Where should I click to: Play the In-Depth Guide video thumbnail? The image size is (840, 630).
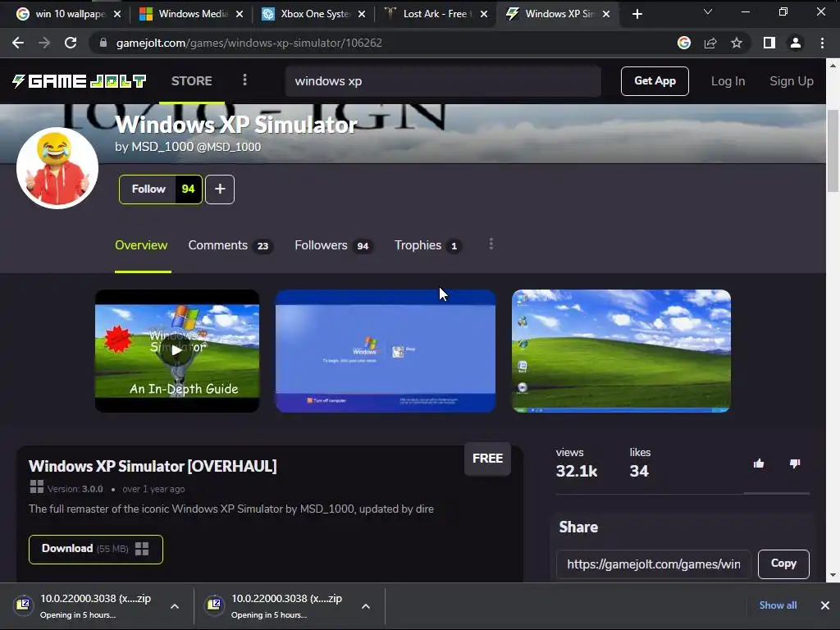click(177, 351)
